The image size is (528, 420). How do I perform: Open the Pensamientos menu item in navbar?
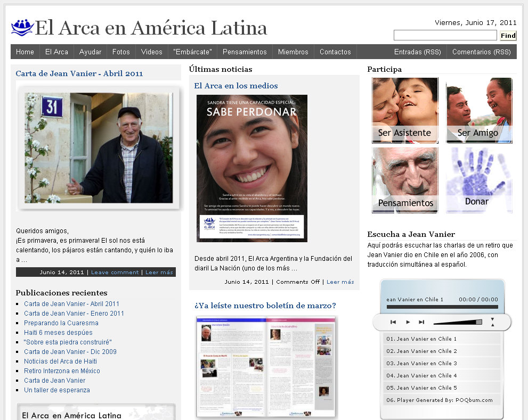click(245, 52)
